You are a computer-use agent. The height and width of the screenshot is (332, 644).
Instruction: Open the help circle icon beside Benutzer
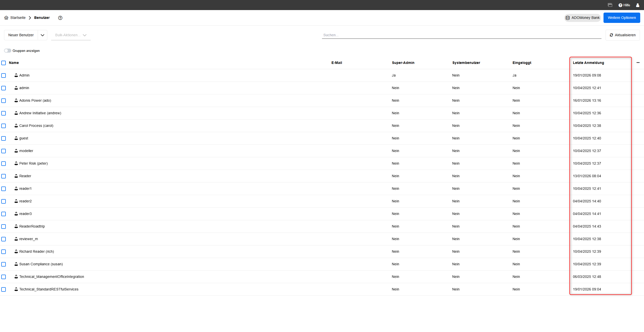(60, 18)
